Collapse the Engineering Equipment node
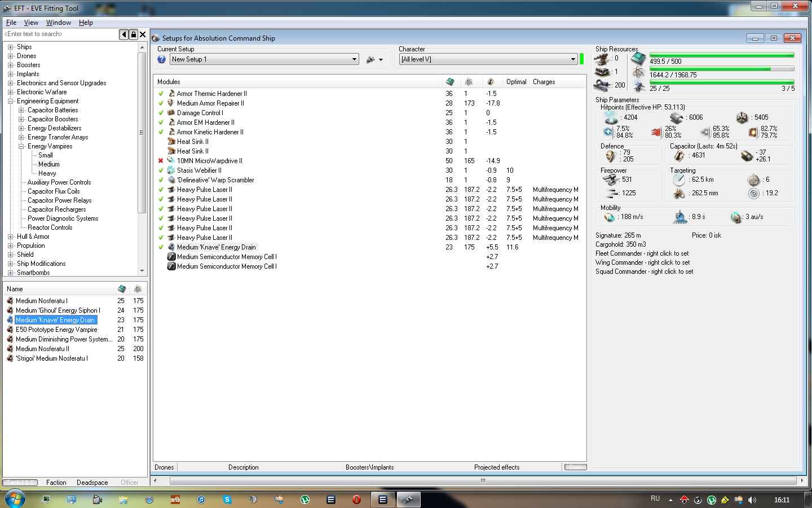The image size is (812, 508). (x=11, y=101)
